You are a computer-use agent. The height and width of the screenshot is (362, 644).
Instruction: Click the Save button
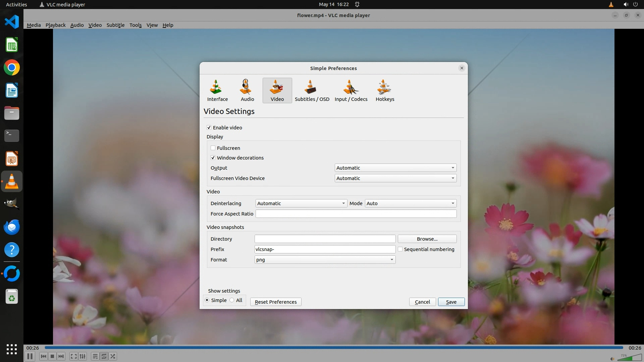451,302
